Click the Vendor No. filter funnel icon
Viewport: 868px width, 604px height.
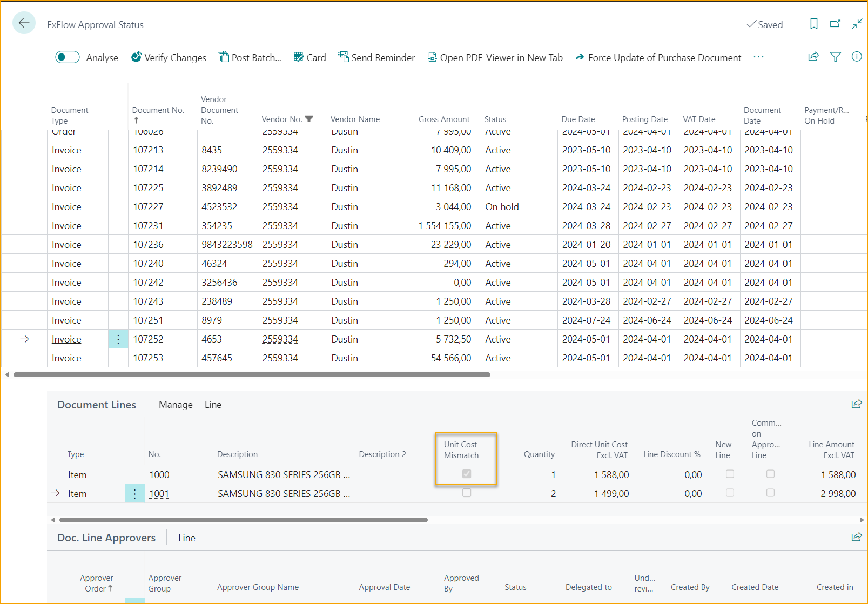(309, 119)
